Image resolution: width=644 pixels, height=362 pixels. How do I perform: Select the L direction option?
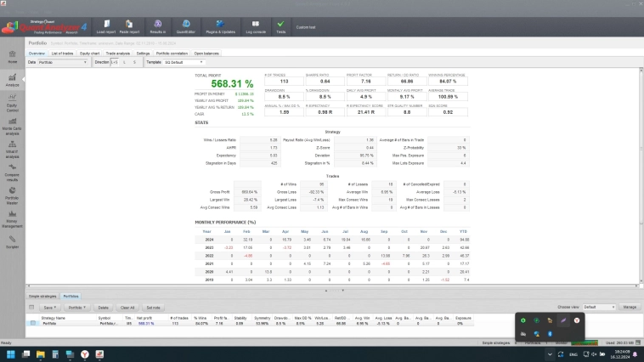tap(124, 62)
